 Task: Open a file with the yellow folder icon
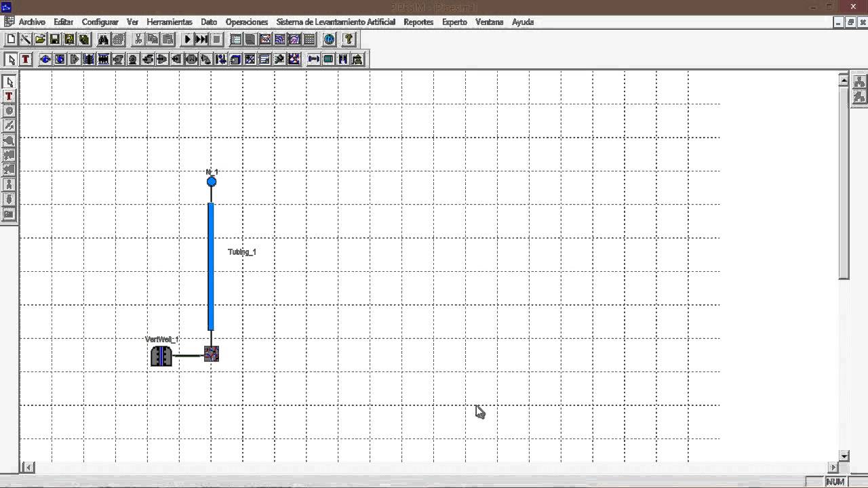pyautogui.click(x=41, y=39)
